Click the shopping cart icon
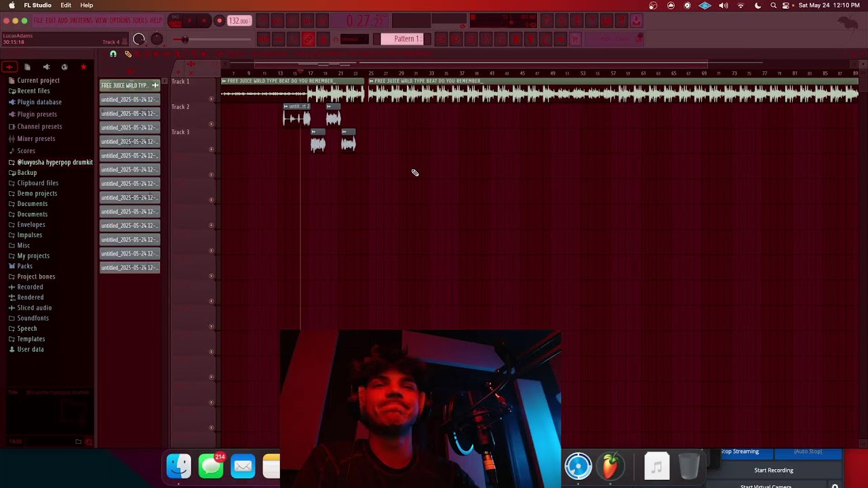Image resolution: width=868 pixels, height=488 pixels. [576, 39]
